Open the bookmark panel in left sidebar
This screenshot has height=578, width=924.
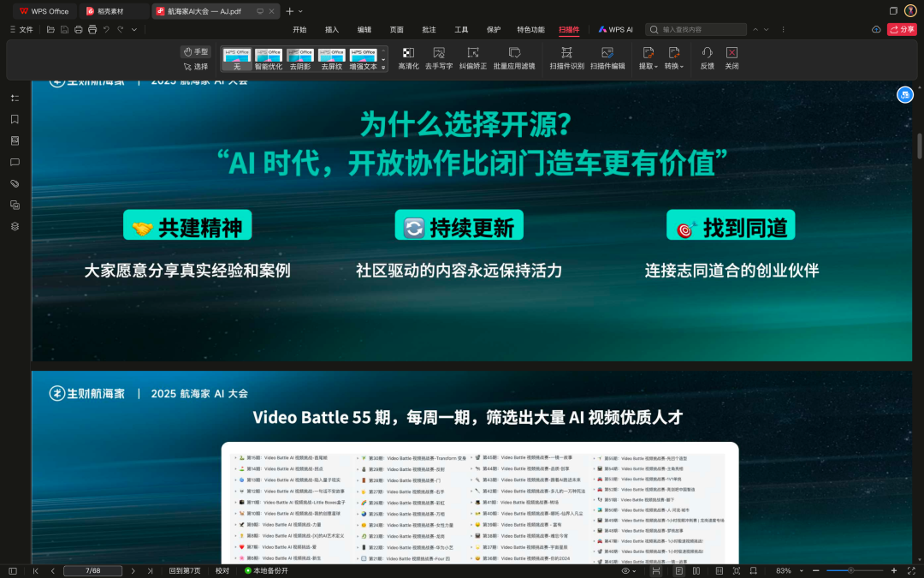click(x=15, y=119)
